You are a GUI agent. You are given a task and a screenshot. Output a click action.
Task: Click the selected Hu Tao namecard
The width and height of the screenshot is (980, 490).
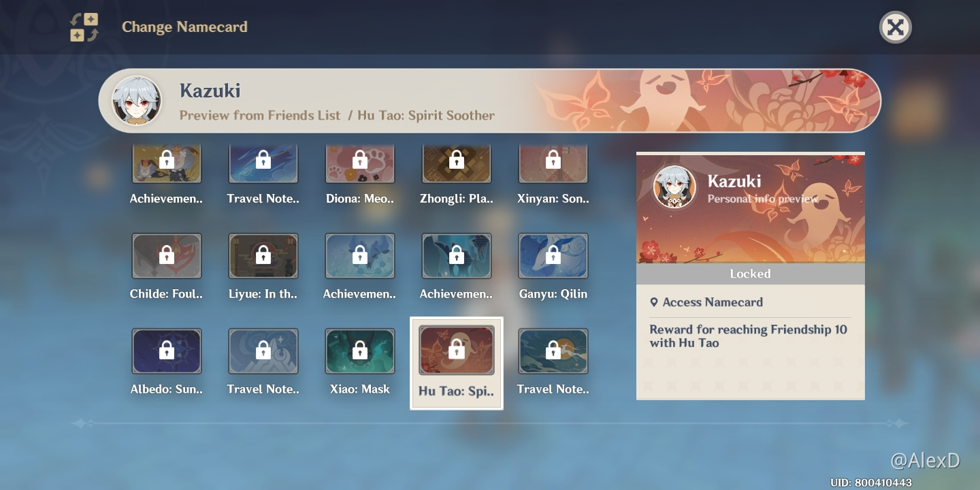tap(457, 352)
